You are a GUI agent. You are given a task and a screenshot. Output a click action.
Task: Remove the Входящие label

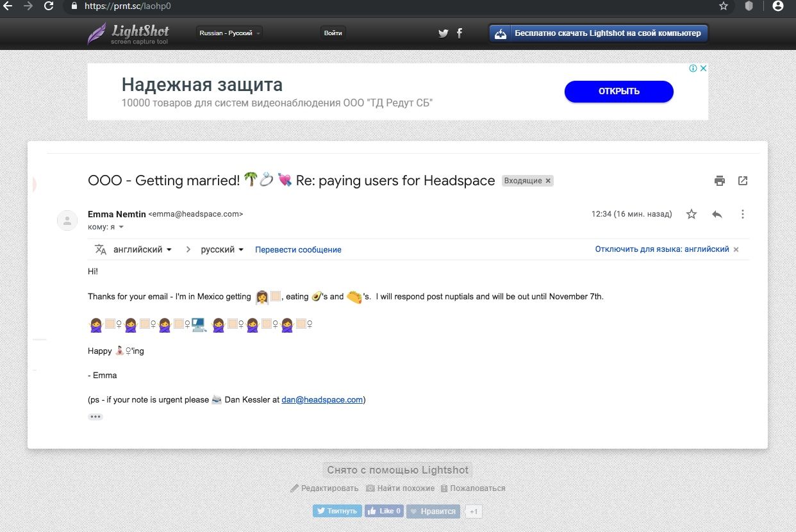point(548,181)
